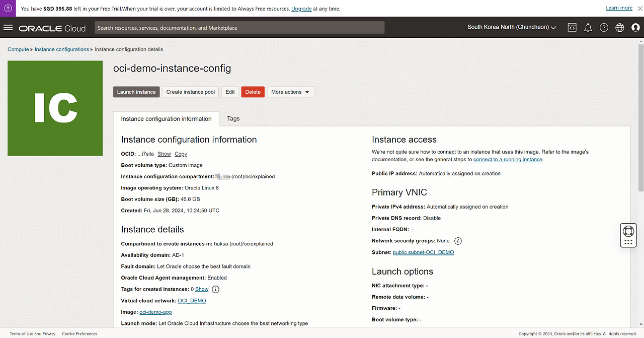Viewport: 644px width, 338px height.
Task: Open the language globe icon
Action: coord(620,28)
